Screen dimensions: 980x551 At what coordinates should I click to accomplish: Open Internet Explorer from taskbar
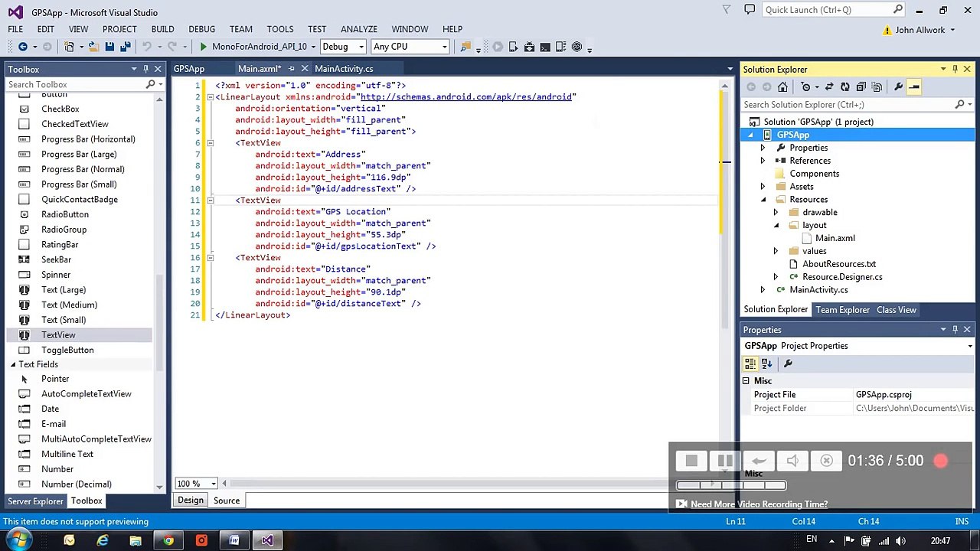103,541
